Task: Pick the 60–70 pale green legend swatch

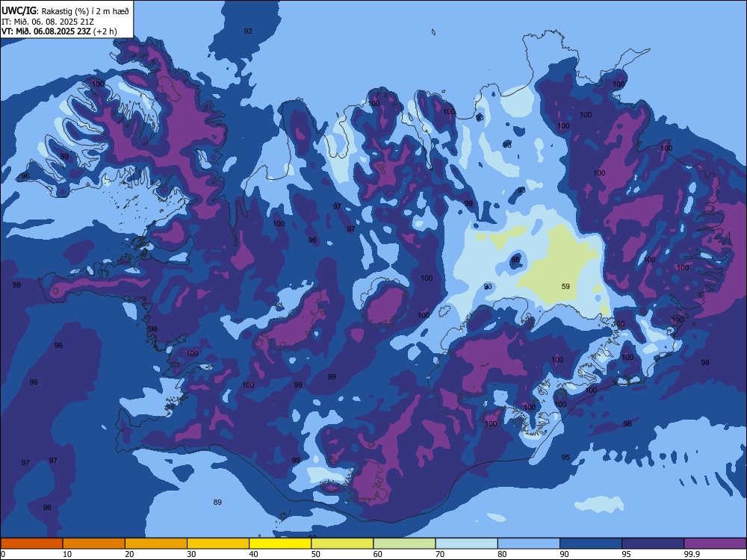Action: pos(404,544)
